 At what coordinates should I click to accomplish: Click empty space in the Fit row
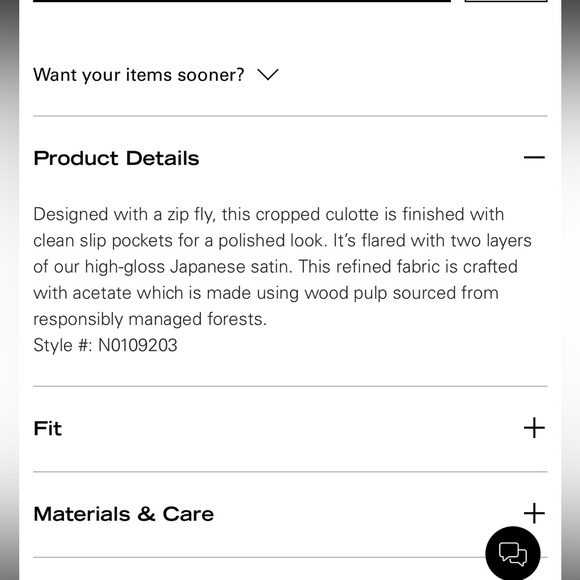click(292, 428)
